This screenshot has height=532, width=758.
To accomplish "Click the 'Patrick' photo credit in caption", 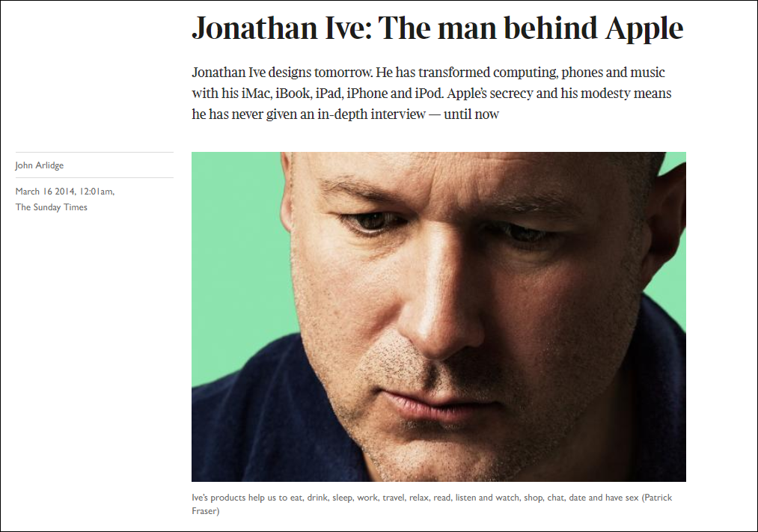I will [x=658, y=498].
